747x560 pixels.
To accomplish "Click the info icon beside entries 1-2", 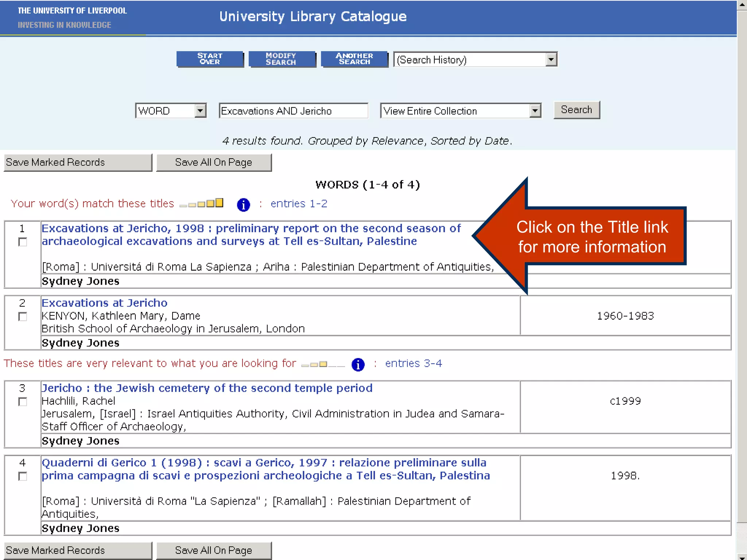I will pyautogui.click(x=243, y=205).
